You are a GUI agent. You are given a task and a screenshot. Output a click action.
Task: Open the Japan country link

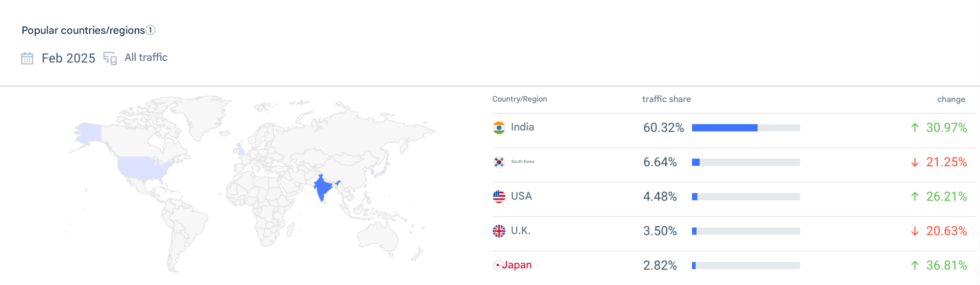click(517, 265)
